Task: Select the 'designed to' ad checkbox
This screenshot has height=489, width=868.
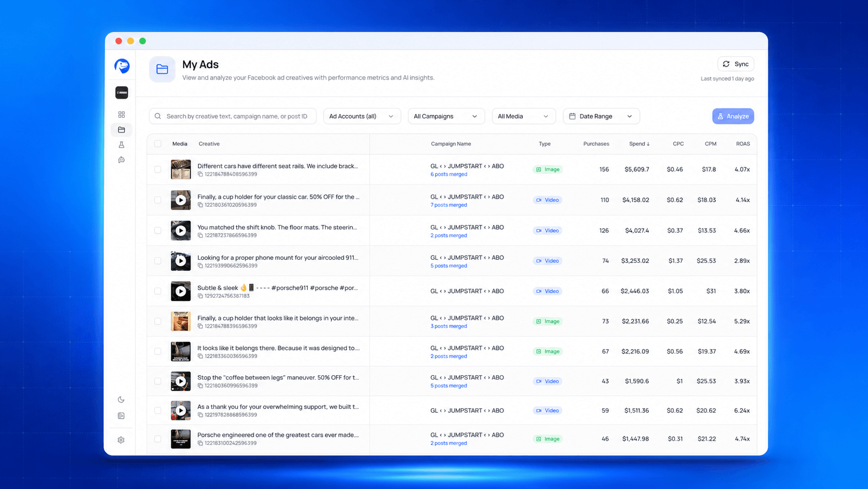Action: coord(158,351)
